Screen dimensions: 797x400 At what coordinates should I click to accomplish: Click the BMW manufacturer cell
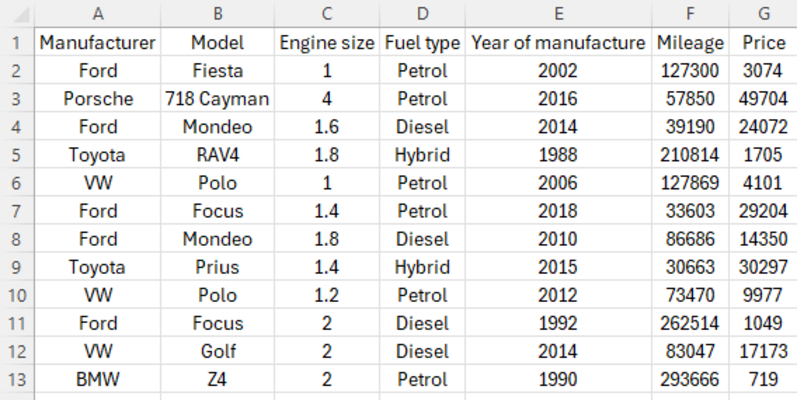pos(98,379)
